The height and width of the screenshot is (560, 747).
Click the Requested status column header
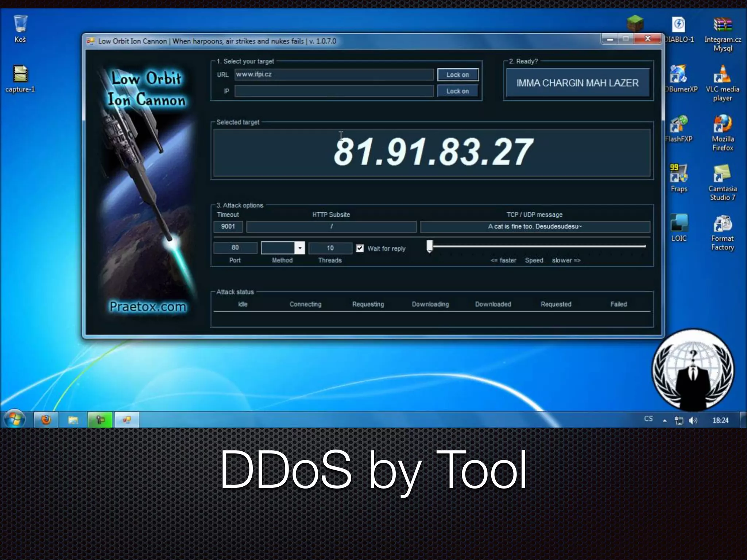(x=556, y=304)
